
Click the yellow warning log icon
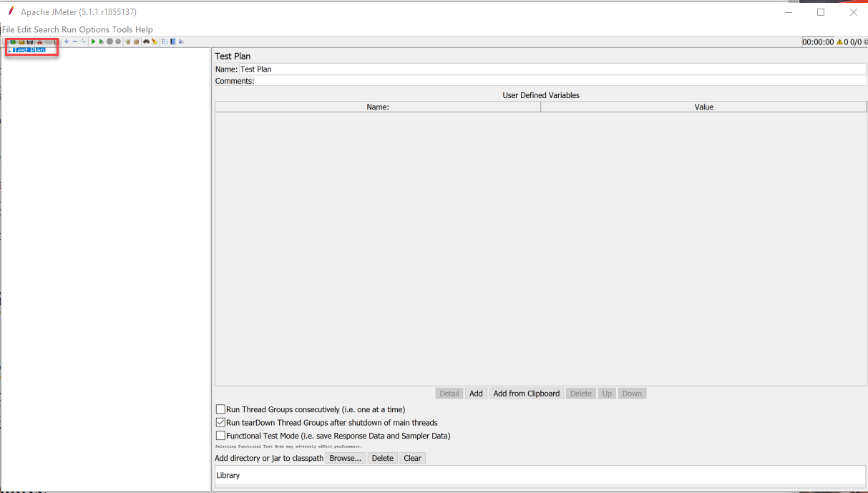coord(839,42)
